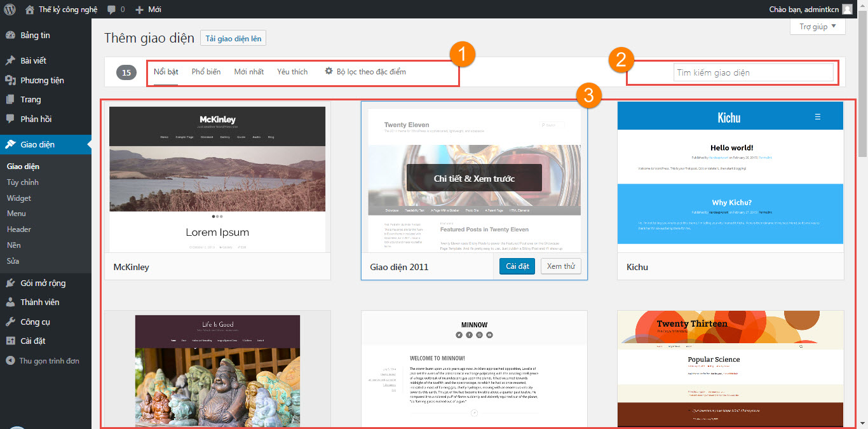
Task: Click the Xem thử preview button
Action: pos(560,266)
